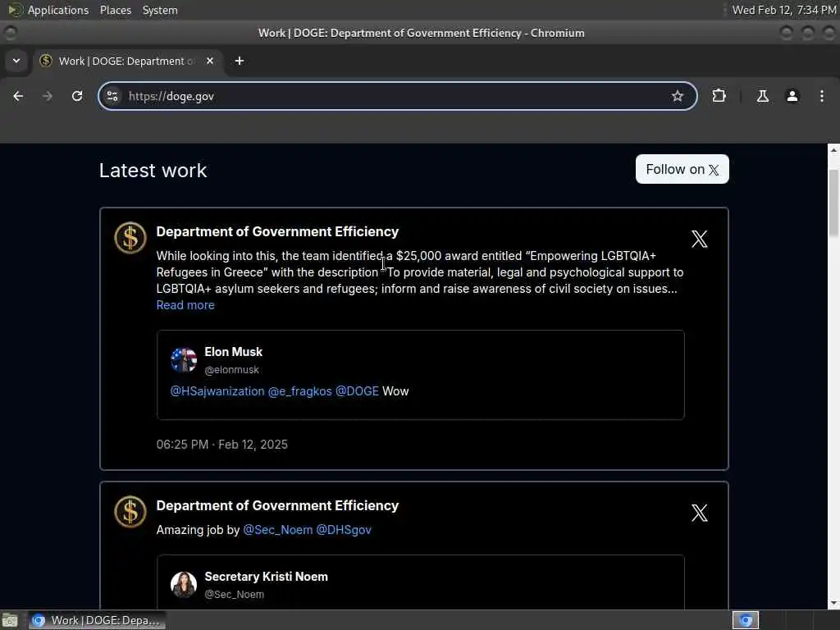Click the scrollbar up arrow
This screenshot has width=840, height=630.
point(833,150)
